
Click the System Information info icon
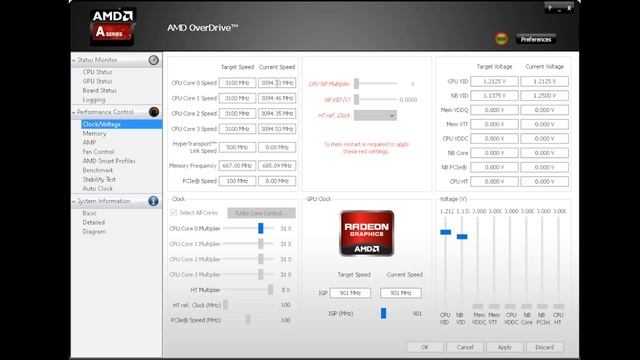point(153,201)
